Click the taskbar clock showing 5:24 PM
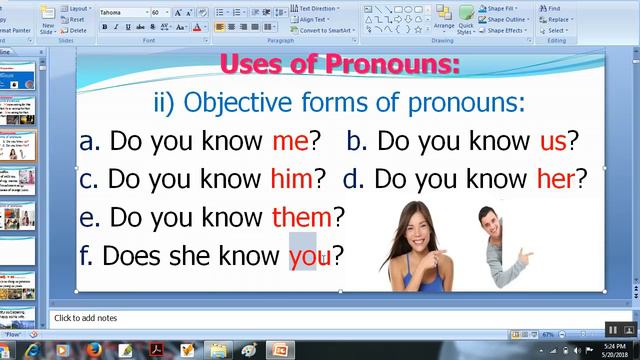Screen dimensions: 640x360 coord(615,350)
